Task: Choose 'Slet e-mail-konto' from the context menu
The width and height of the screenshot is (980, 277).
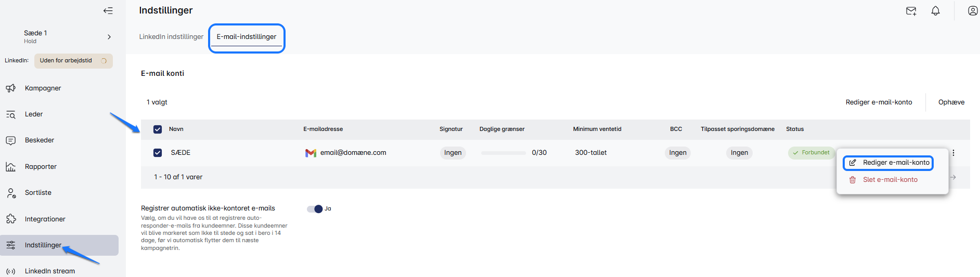Action: (889, 180)
